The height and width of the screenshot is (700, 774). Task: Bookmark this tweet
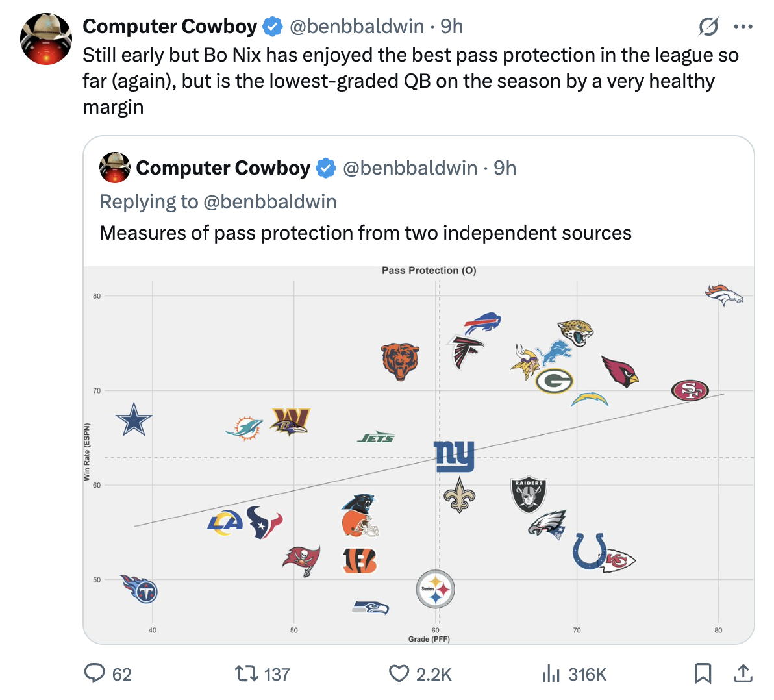(703, 673)
